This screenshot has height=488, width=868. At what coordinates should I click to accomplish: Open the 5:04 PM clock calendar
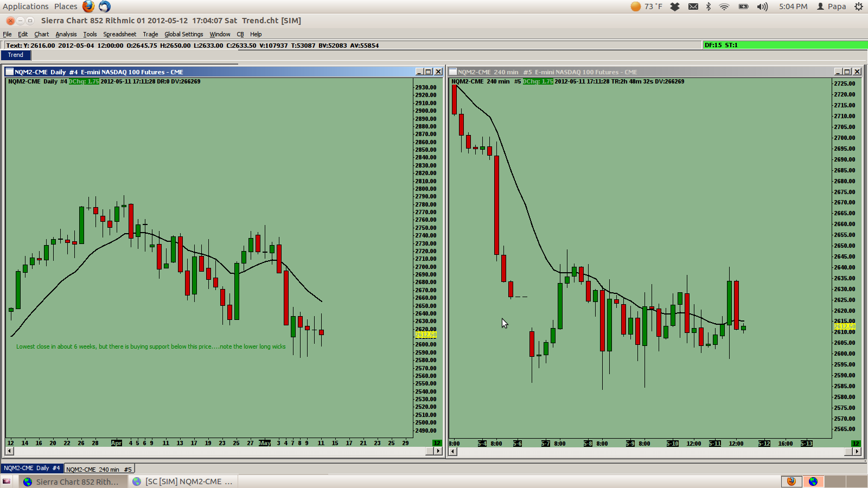tap(793, 7)
